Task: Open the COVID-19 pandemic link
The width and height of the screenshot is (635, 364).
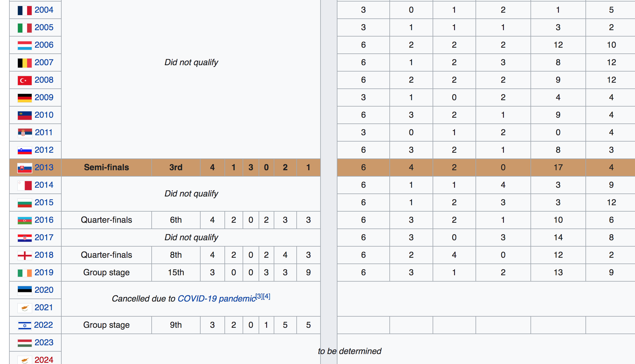Action: point(216,299)
